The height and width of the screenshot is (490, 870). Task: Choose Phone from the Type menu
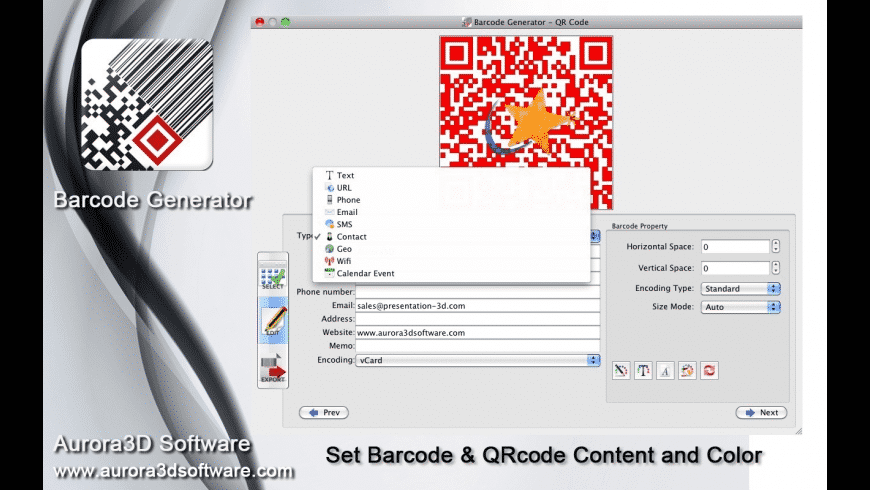click(451, 200)
